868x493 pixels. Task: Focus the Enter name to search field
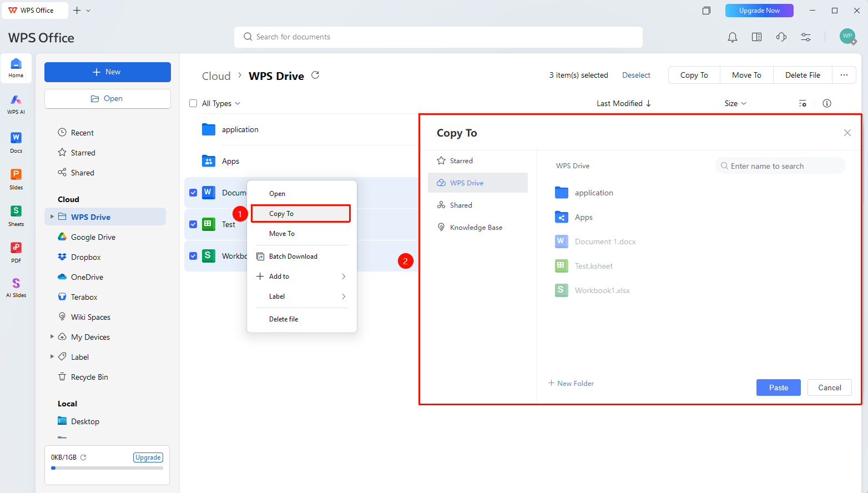(x=780, y=165)
